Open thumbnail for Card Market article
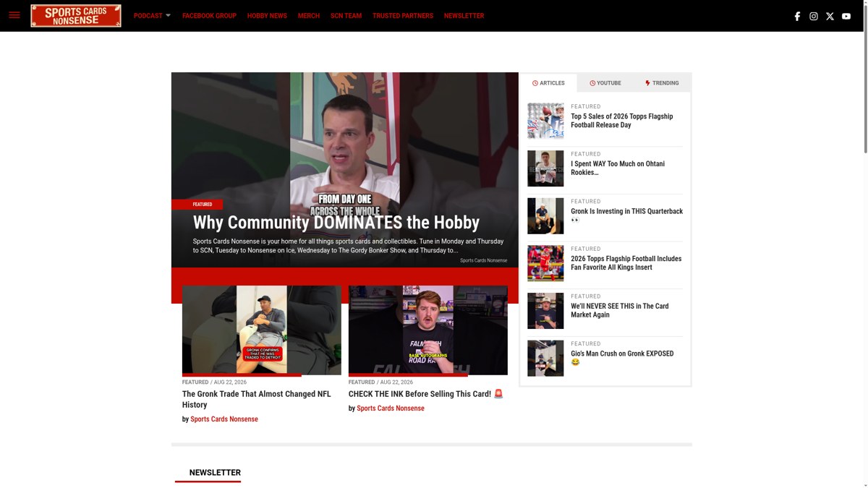 (x=545, y=311)
